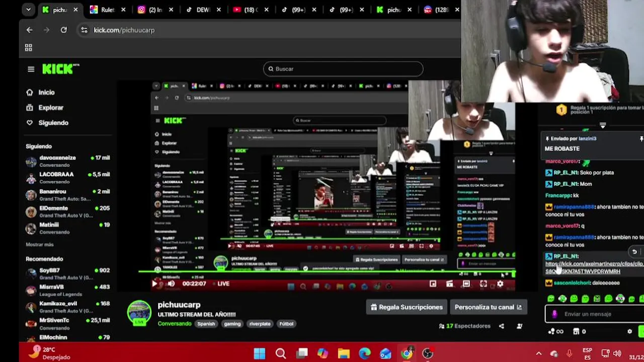Click Regala Suscripciones button
The image size is (644, 362).
click(407, 307)
